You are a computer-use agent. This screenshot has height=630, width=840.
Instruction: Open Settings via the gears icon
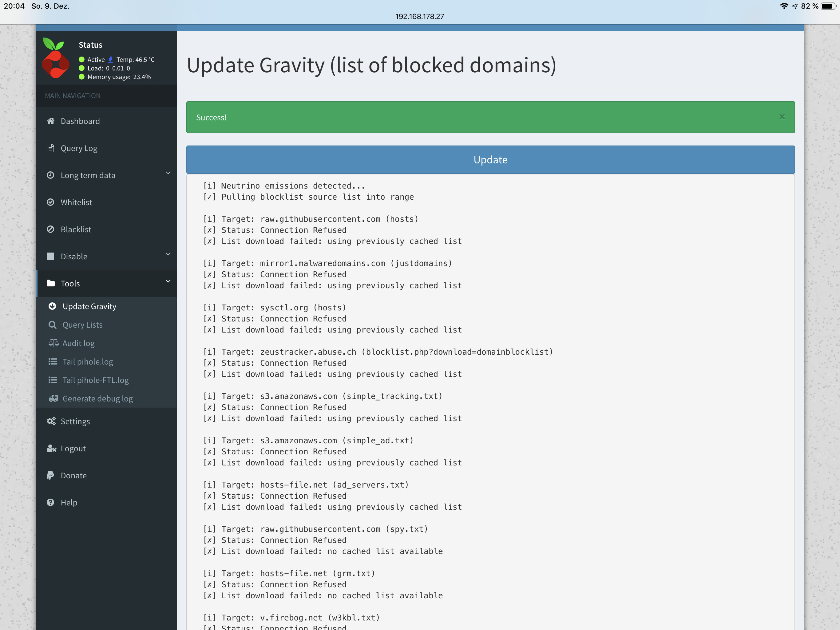point(51,421)
